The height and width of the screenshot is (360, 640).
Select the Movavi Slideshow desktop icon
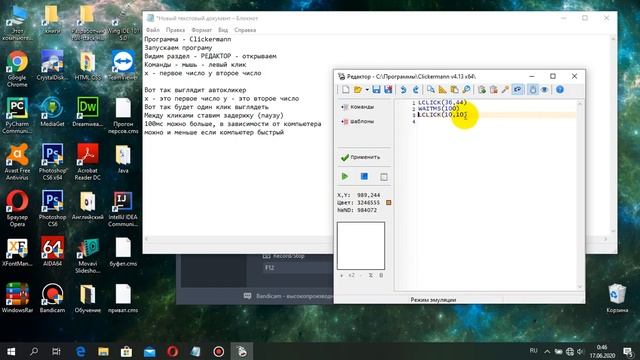(x=87, y=256)
